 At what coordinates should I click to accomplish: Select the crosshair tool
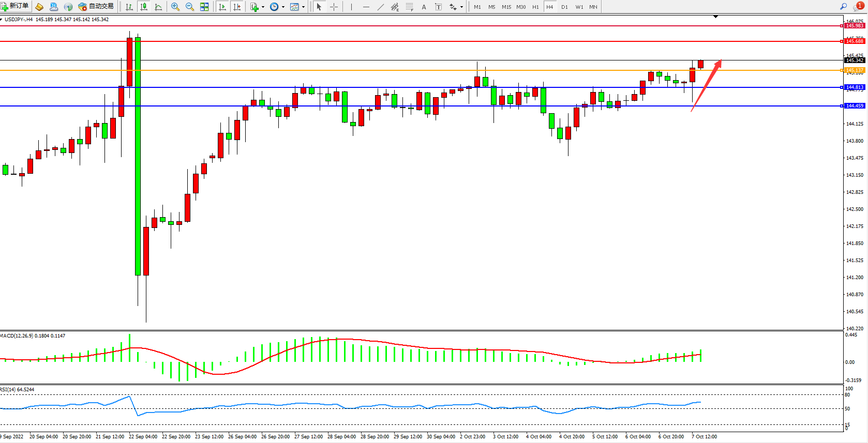point(334,7)
